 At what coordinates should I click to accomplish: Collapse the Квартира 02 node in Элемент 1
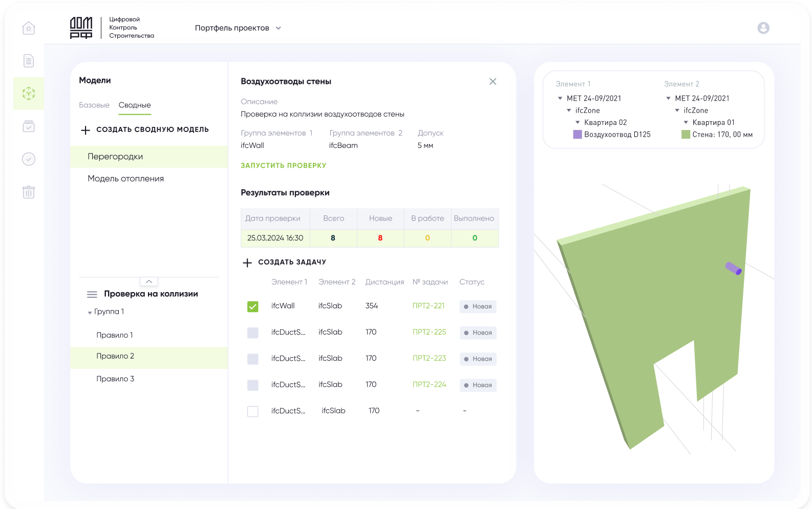point(578,123)
